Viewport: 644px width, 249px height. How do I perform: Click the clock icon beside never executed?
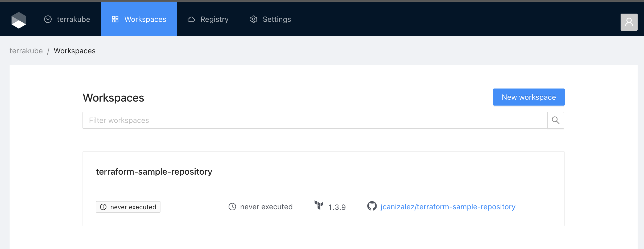pos(232,207)
